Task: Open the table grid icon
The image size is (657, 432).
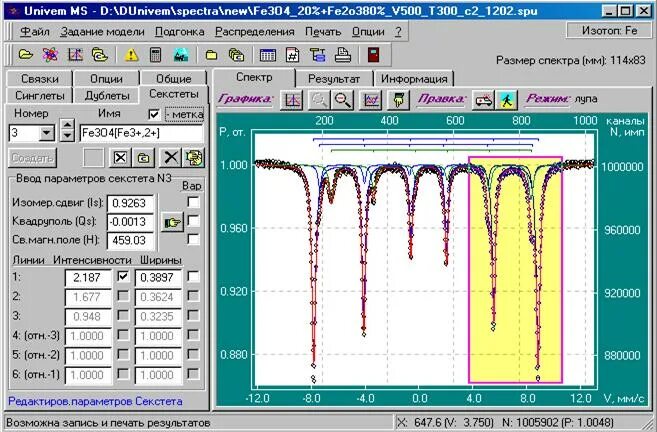Action: point(268,54)
